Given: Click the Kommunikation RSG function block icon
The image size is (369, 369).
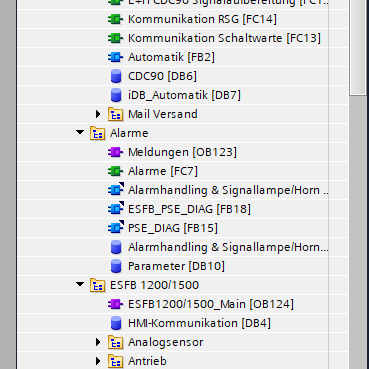Looking at the screenshot, I should coord(115,19).
